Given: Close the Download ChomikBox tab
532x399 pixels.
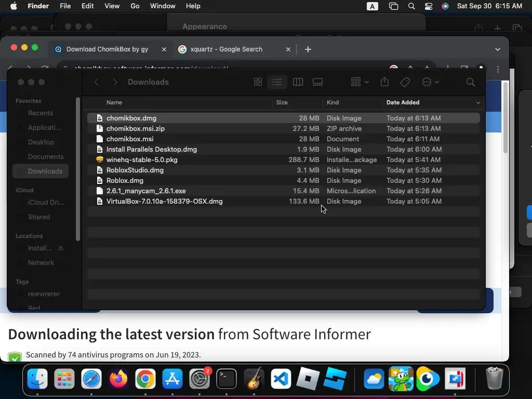Looking at the screenshot, I should [x=164, y=49].
